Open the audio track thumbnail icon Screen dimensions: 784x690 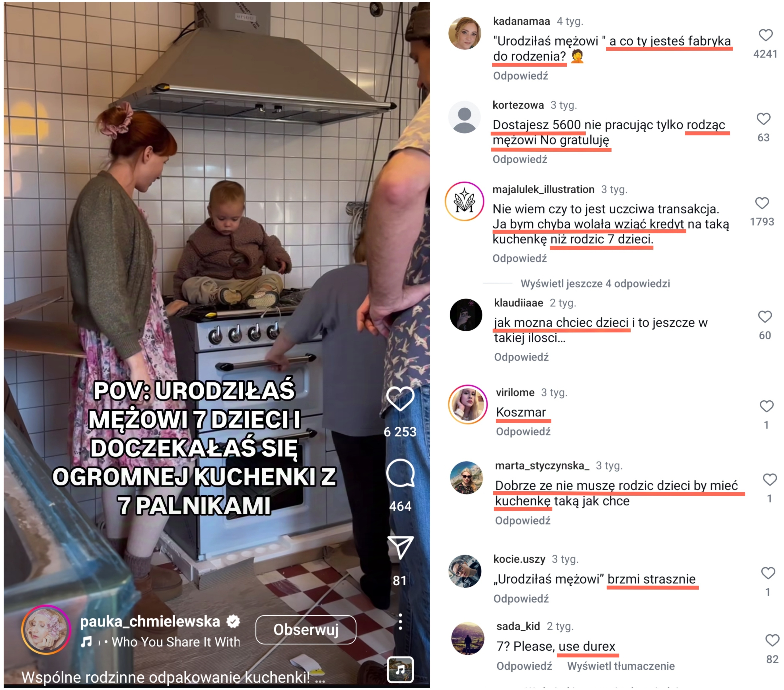400,670
